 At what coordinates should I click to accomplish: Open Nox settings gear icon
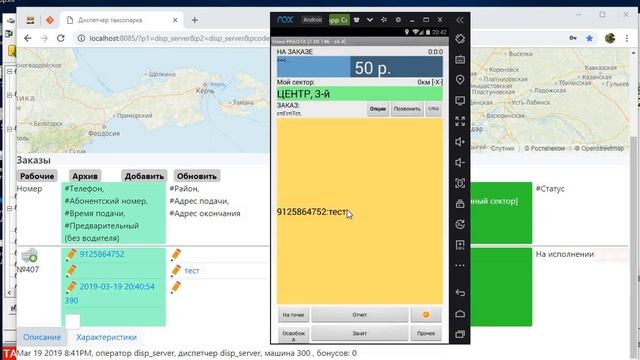point(398,20)
